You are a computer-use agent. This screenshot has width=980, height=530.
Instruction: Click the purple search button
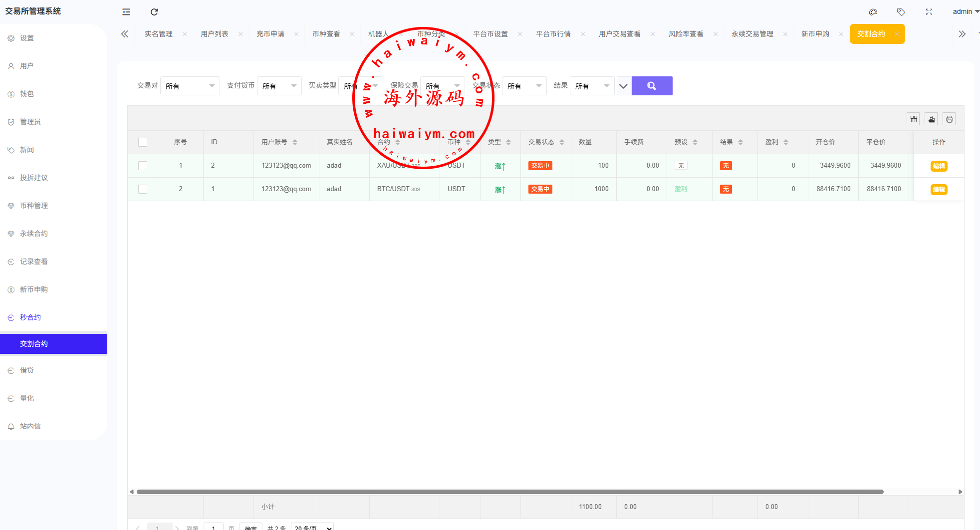(652, 86)
